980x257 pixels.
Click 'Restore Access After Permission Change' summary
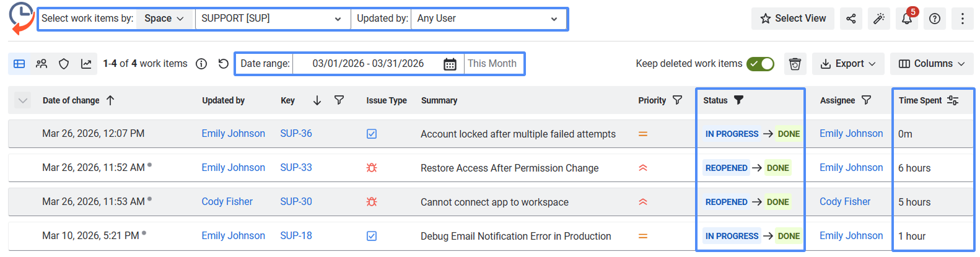[509, 168]
